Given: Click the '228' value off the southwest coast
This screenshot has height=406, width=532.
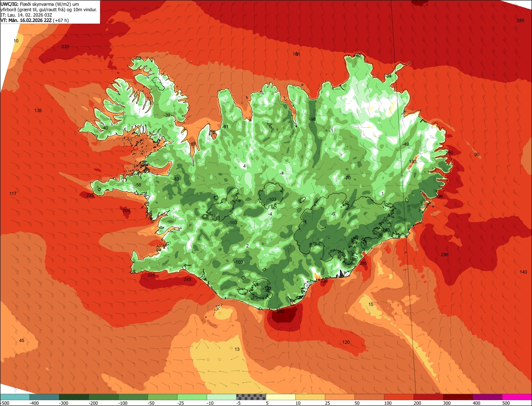Looking at the screenshot, I should (x=151, y=275).
